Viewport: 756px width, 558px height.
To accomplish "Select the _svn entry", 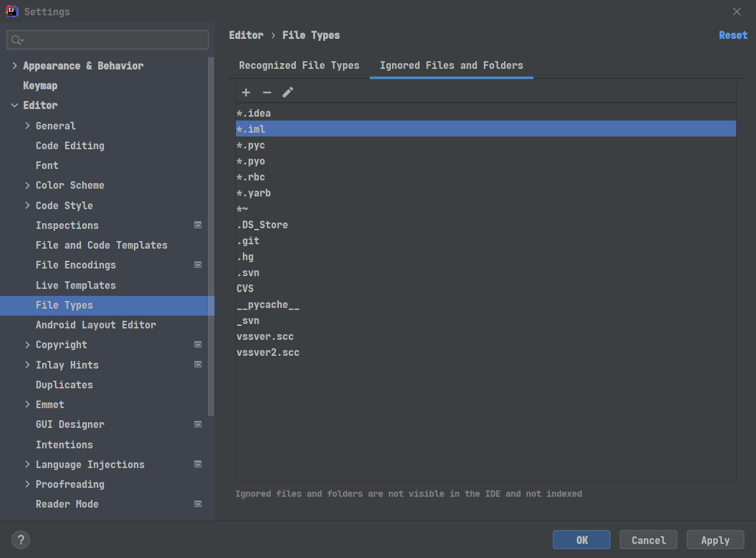I will pos(486,321).
